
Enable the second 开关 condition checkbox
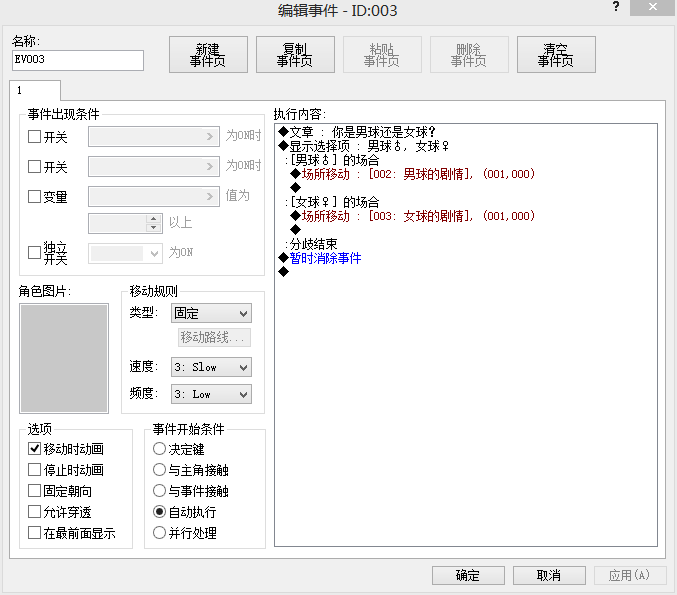pos(34,166)
